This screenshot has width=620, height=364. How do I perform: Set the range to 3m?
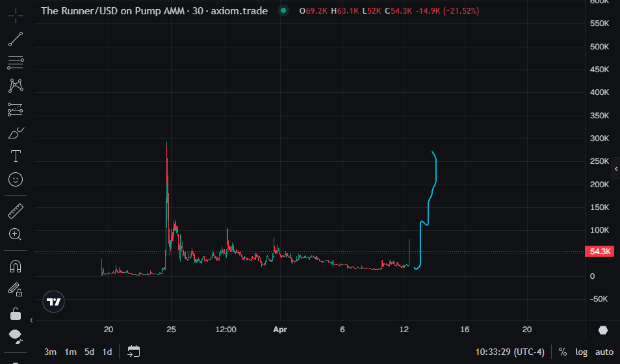pyautogui.click(x=50, y=352)
